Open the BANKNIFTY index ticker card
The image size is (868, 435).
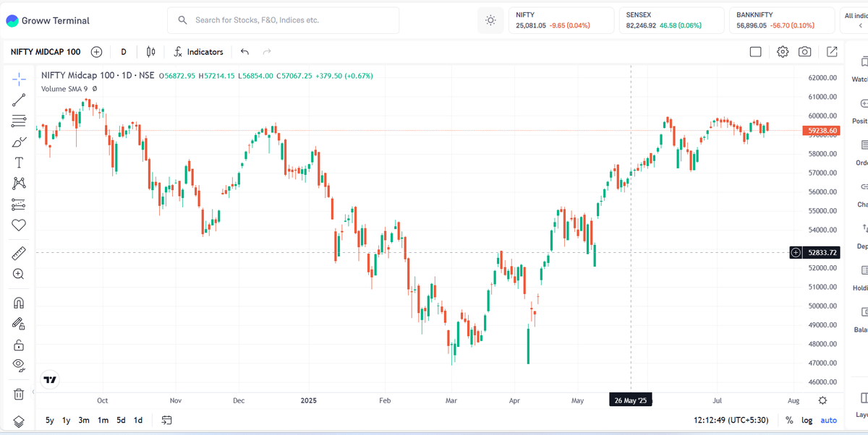[781, 20]
